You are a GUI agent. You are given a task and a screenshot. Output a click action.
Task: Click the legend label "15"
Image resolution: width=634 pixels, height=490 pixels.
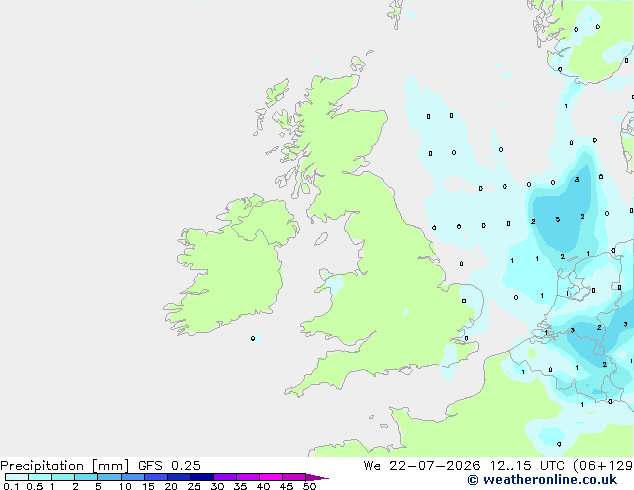pos(148,486)
